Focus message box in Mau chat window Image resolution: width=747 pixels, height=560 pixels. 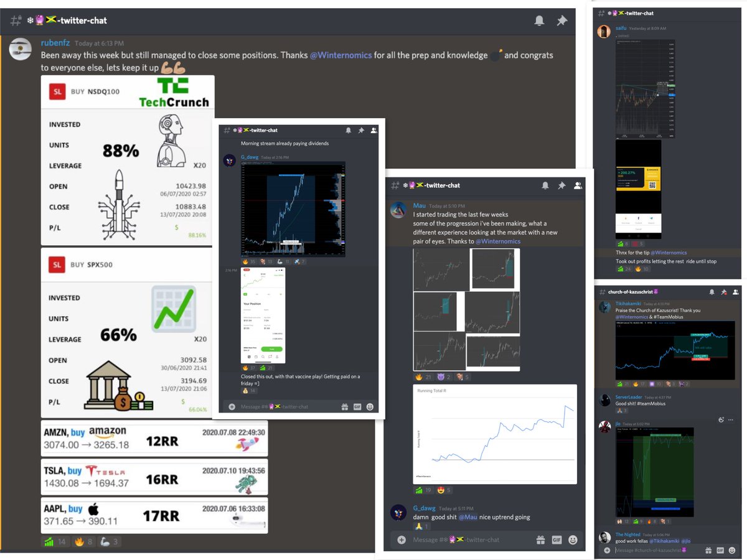click(471, 539)
